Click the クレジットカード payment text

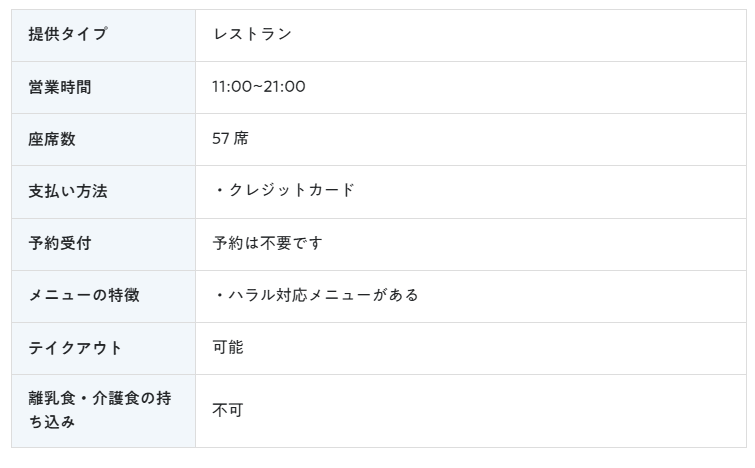coord(292,191)
